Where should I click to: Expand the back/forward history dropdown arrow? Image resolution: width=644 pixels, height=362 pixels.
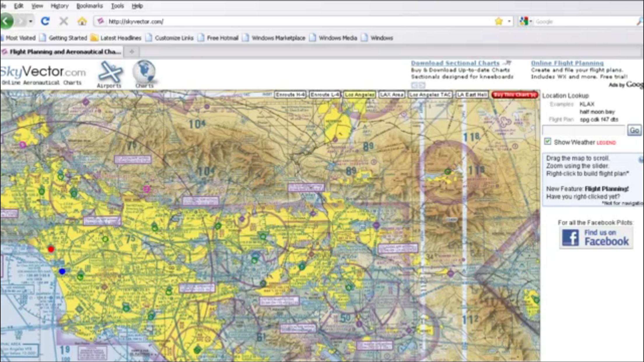[x=31, y=21]
